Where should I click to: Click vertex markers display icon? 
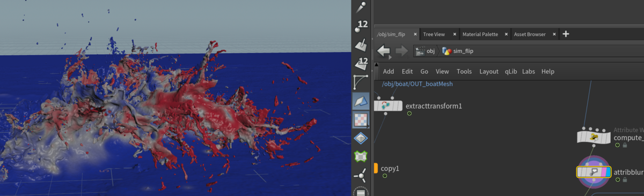[x=361, y=175]
